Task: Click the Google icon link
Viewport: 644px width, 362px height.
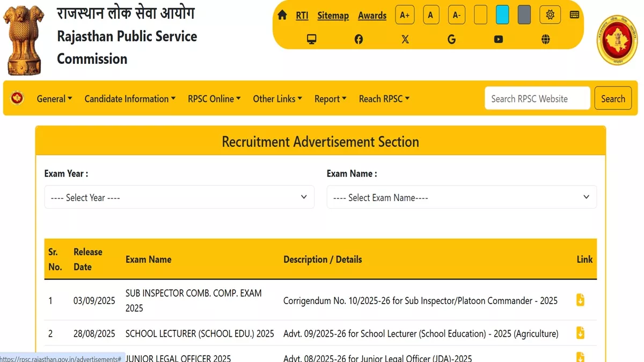Action: (x=452, y=39)
